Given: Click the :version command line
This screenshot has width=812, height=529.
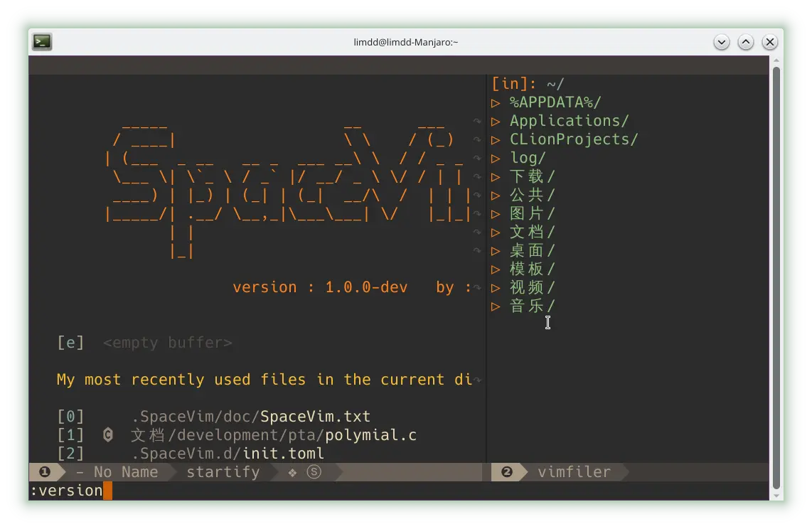Looking at the screenshot, I should (x=66, y=491).
